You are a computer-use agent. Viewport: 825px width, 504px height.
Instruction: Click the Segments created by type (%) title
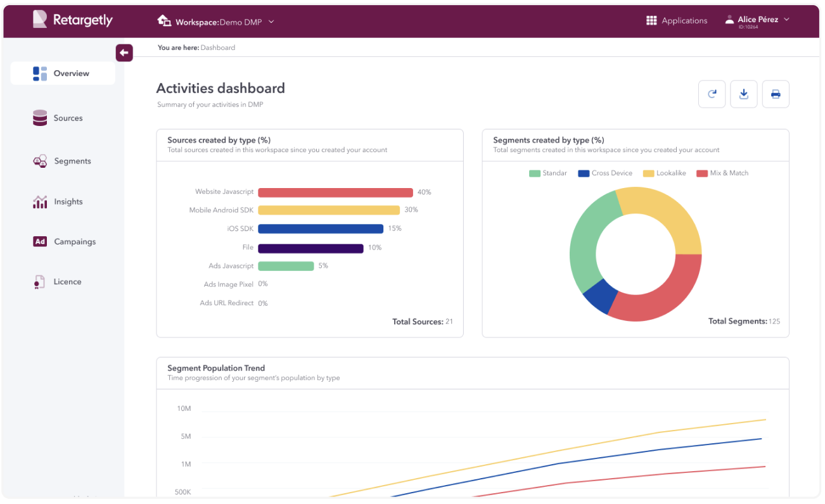click(x=549, y=140)
